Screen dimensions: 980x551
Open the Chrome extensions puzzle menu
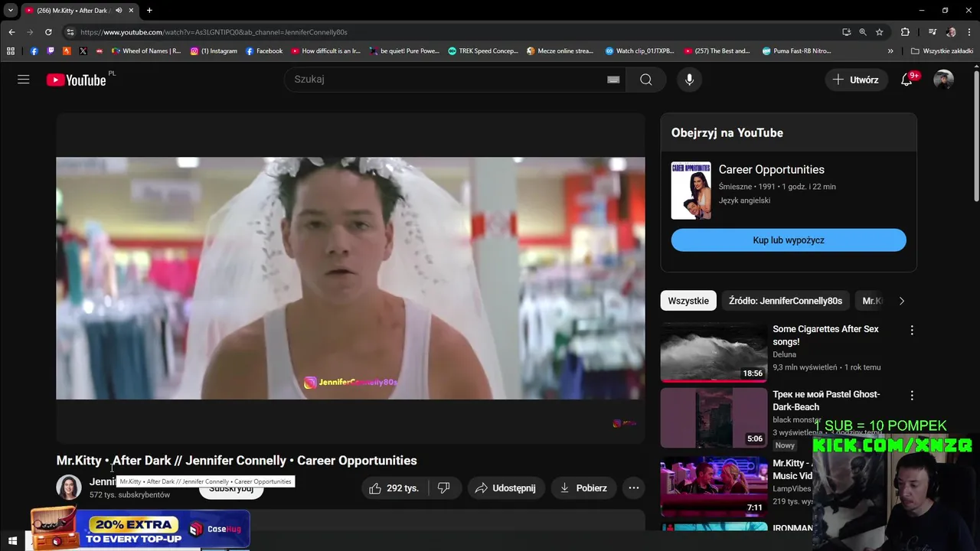(905, 32)
